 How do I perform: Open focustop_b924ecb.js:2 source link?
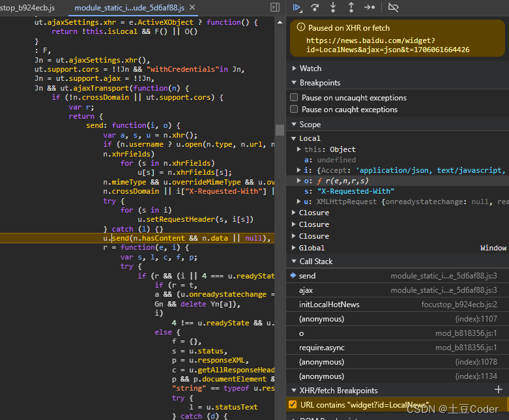459,305
